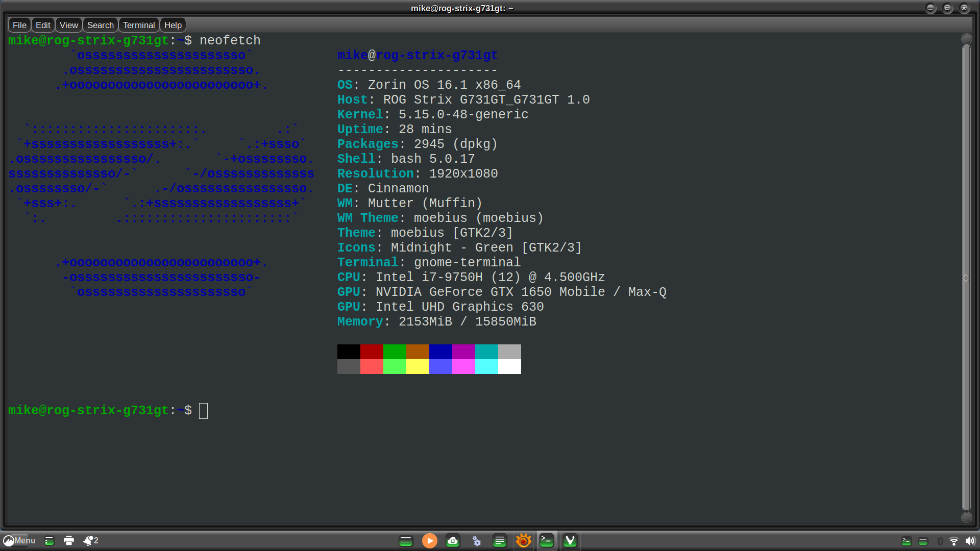Screen dimensions: 980x551
Task: Click the 'Terminal: gnome-terminal' line
Action: [x=429, y=263]
